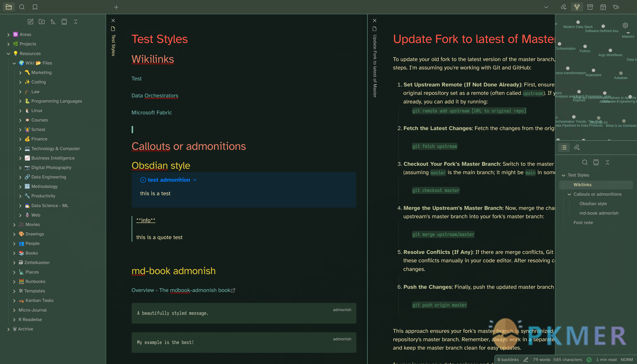Create a new note via the pencil icon

(31, 22)
